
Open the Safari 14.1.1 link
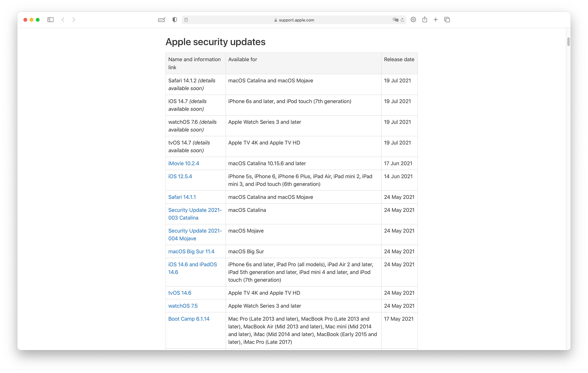coord(182,197)
